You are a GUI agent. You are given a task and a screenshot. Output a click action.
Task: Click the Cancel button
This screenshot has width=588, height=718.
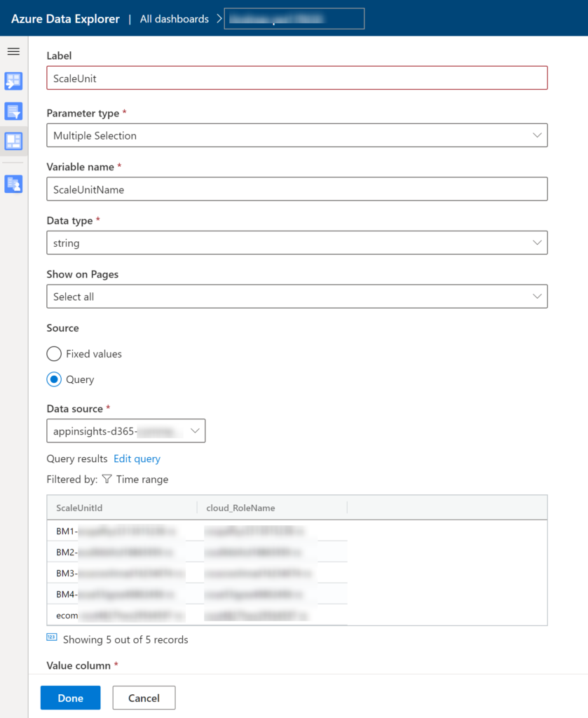(x=144, y=698)
